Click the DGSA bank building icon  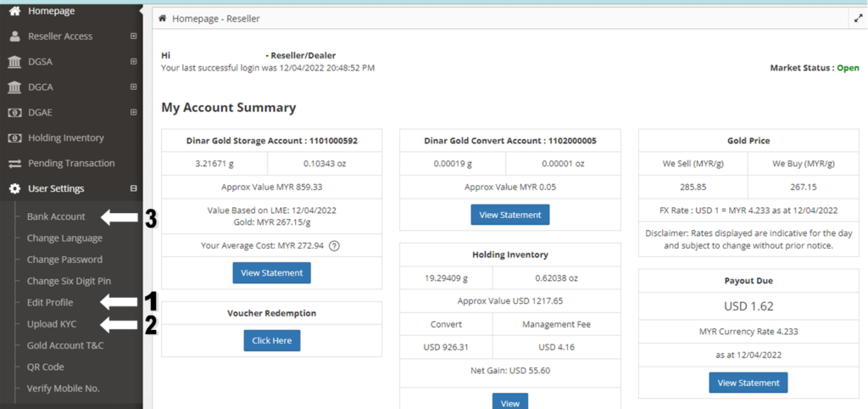pyautogui.click(x=14, y=62)
